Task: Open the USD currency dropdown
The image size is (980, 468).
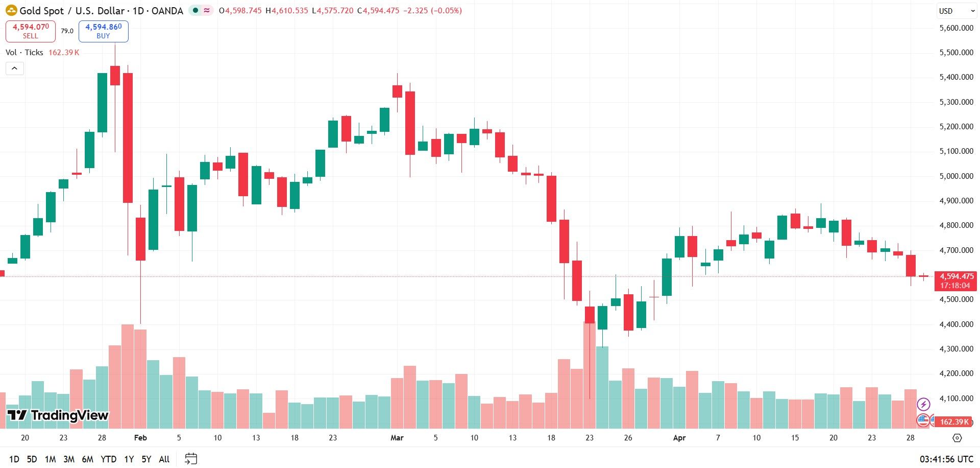Action: click(x=957, y=11)
